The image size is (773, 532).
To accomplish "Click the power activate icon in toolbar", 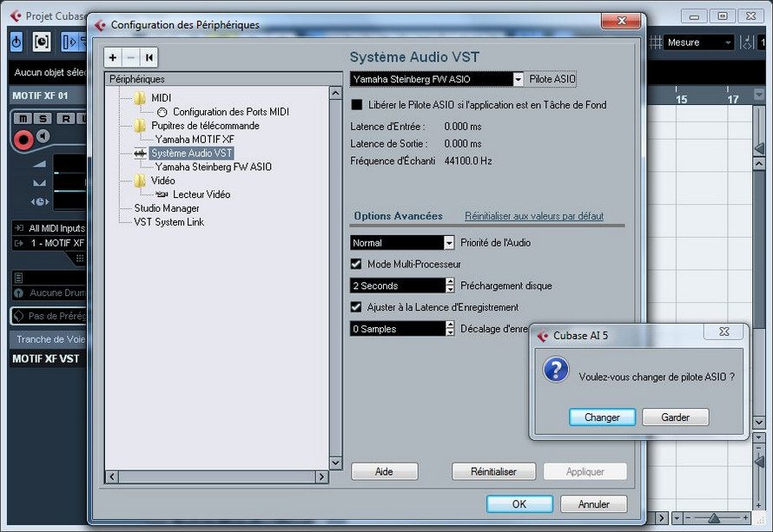I will pyautogui.click(x=17, y=42).
